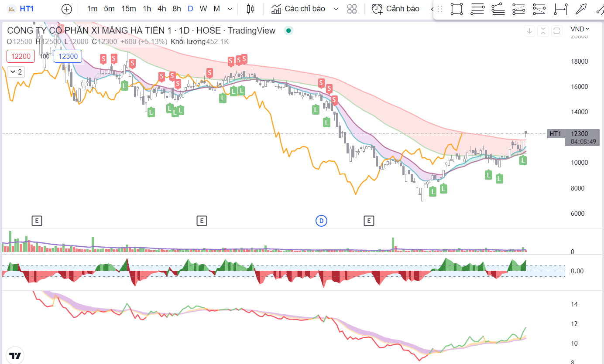Click the 0.00 oscillator scale value

point(577,271)
